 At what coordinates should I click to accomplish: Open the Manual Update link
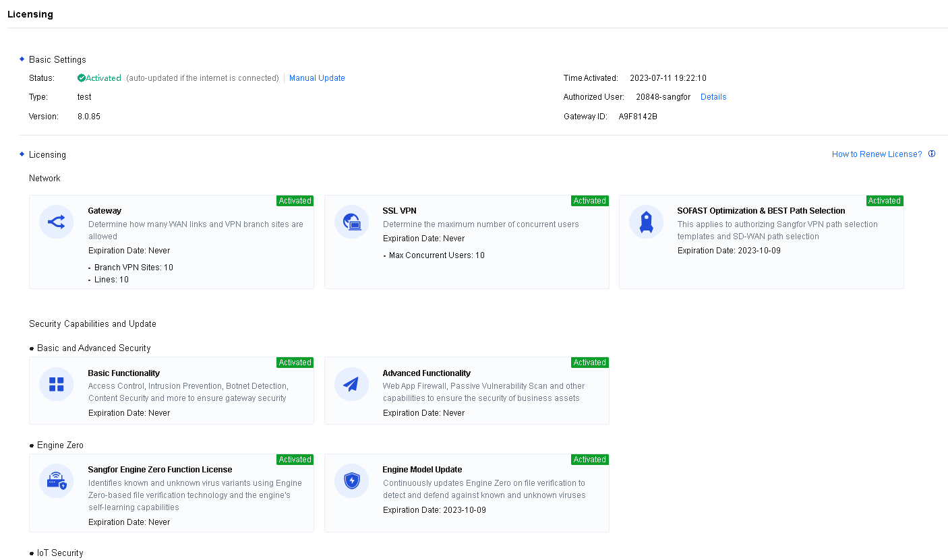pos(317,78)
